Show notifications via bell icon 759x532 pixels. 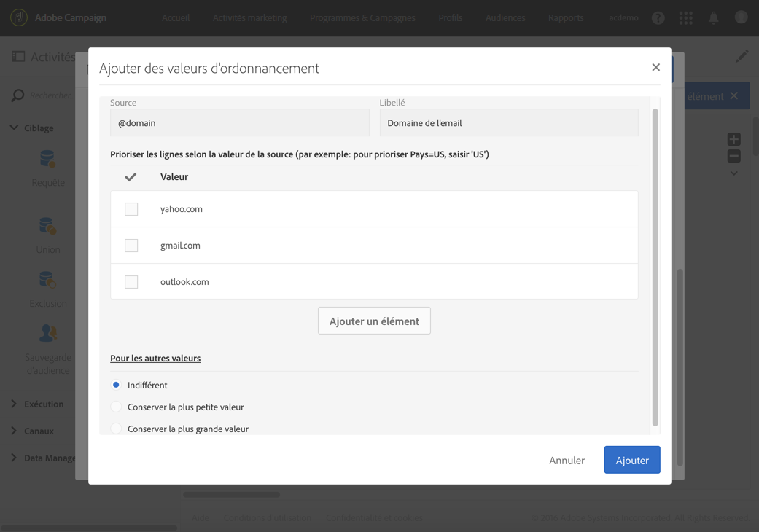(714, 18)
